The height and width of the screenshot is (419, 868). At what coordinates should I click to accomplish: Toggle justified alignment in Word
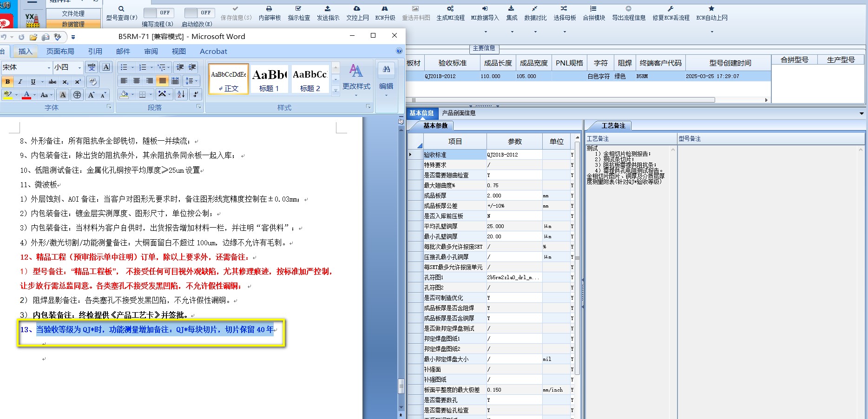point(162,81)
